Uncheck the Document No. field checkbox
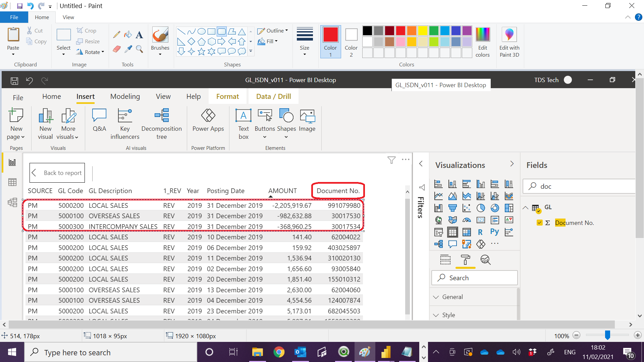The image size is (644, 362). click(x=540, y=223)
